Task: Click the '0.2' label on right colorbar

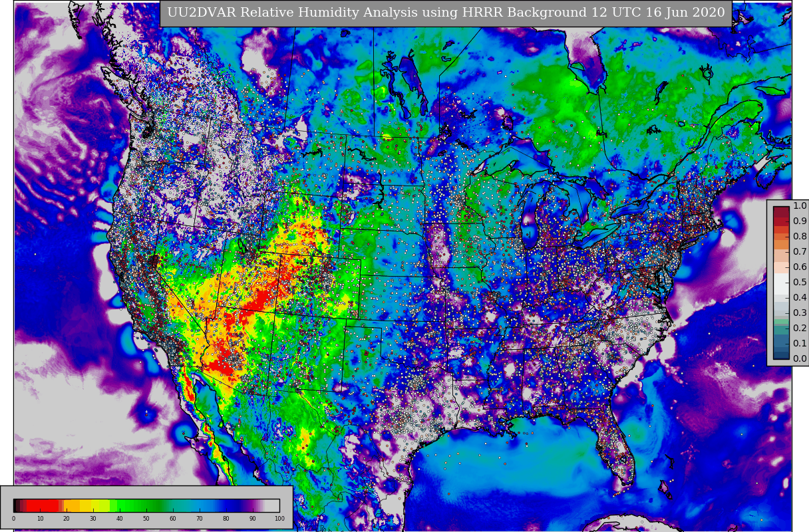Action: (x=800, y=328)
